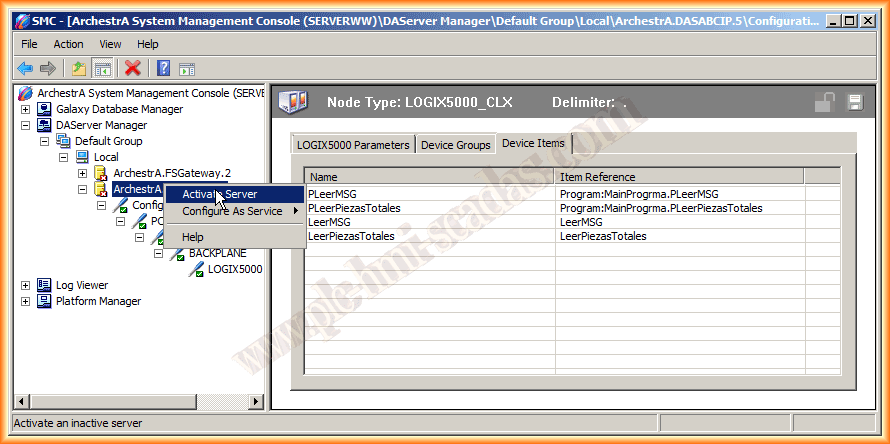Viewport: 890px width, 444px height.
Task: Click the Back arrow toolbar icon
Action: tap(25, 68)
